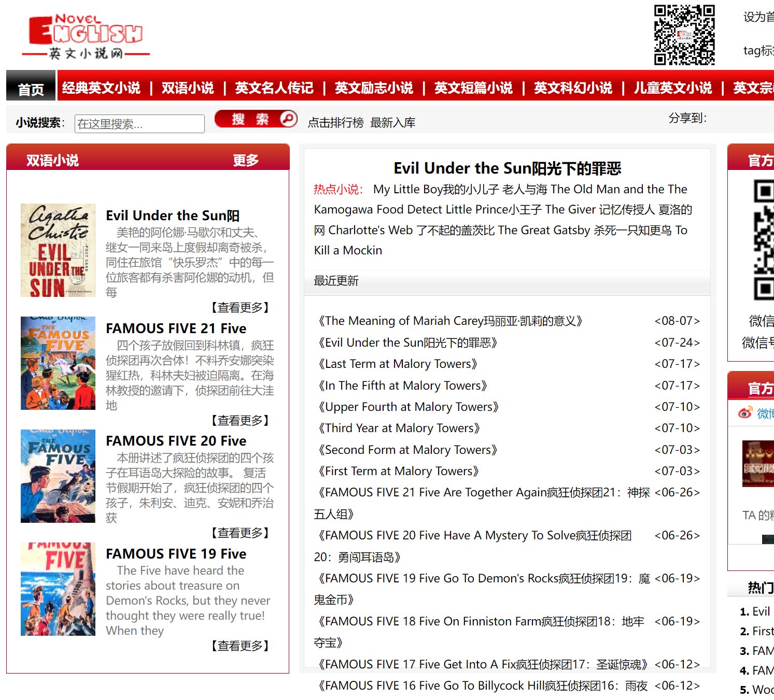Open the 英文科幻小说 category
This screenshot has width=774, height=700.
pyautogui.click(x=573, y=88)
